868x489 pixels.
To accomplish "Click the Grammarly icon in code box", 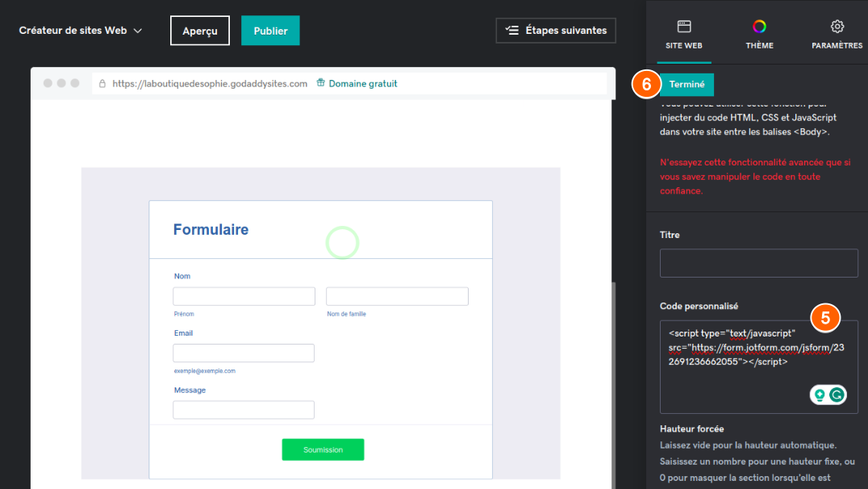I will 837,395.
